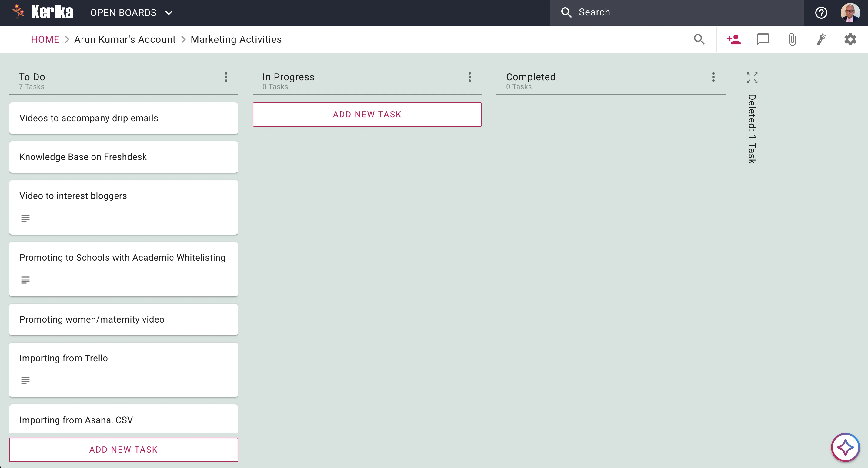Open the In Progress column options menu
This screenshot has width=868, height=468.
point(470,77)
